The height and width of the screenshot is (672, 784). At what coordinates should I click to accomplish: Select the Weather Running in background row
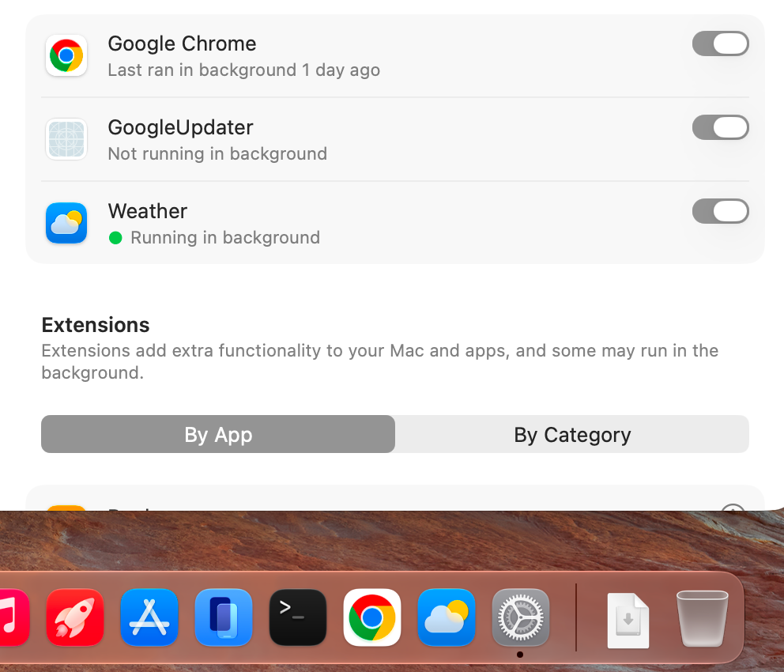(x=395, y=222)
